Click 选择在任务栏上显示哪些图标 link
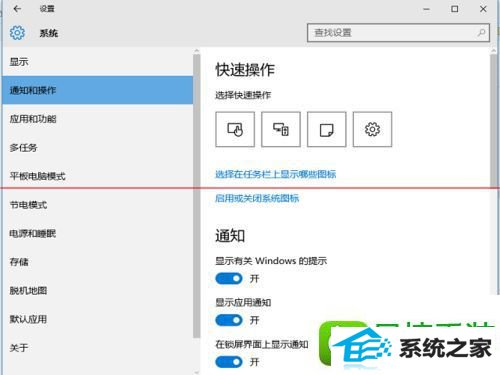This screenshot has height=375, width=500. coord(275,174)
